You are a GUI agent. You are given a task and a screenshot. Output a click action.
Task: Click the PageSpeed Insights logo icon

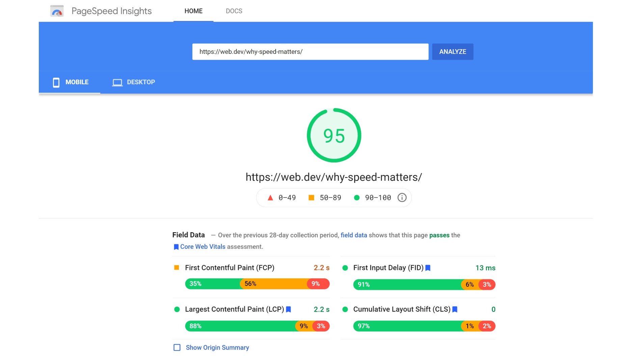(x=57, y=11)
